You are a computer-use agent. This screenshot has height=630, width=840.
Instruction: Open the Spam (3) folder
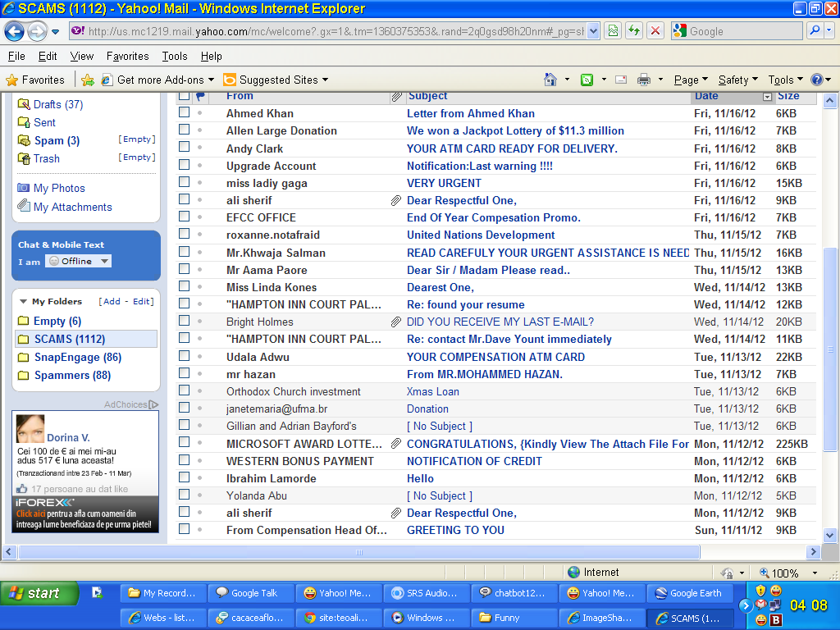pos(57,140)
